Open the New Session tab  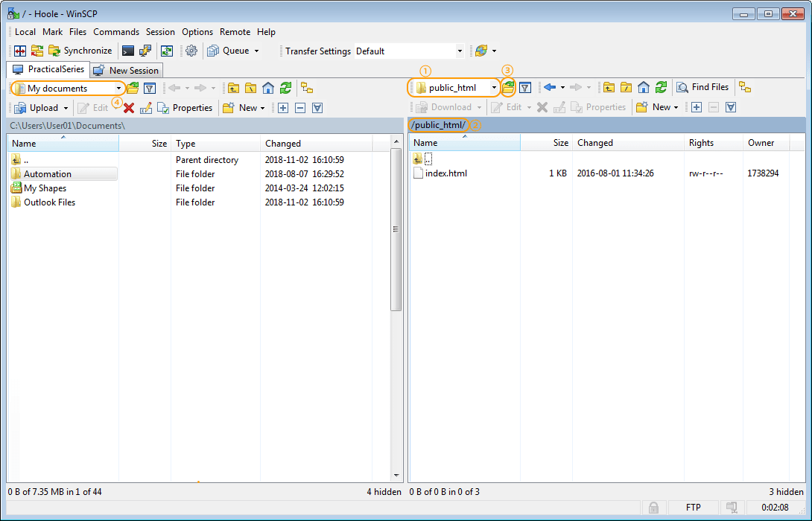127,71
